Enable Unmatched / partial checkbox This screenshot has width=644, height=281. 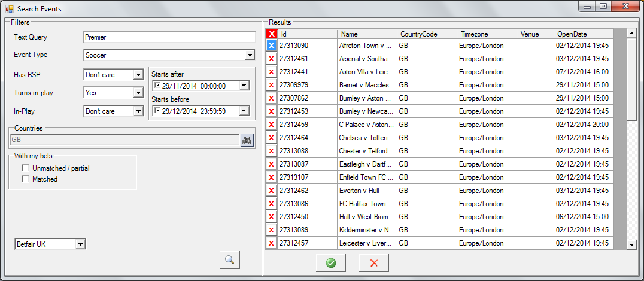point(26,168)
